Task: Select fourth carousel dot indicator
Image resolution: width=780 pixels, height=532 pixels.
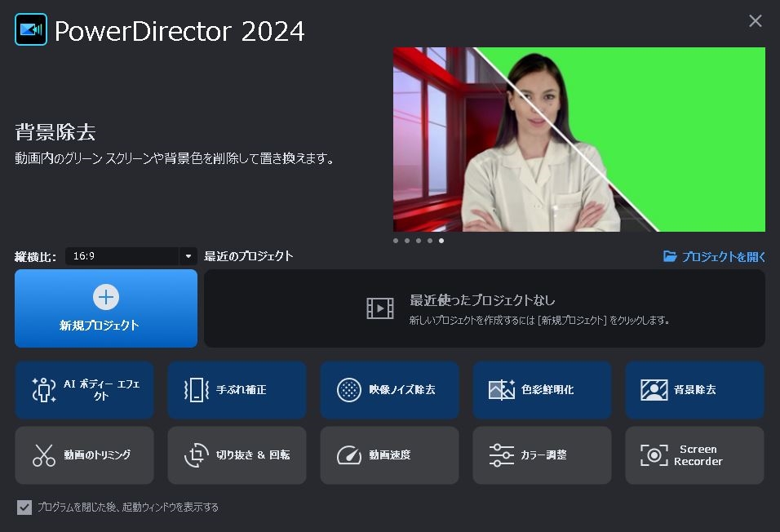Action: [430, 241]
